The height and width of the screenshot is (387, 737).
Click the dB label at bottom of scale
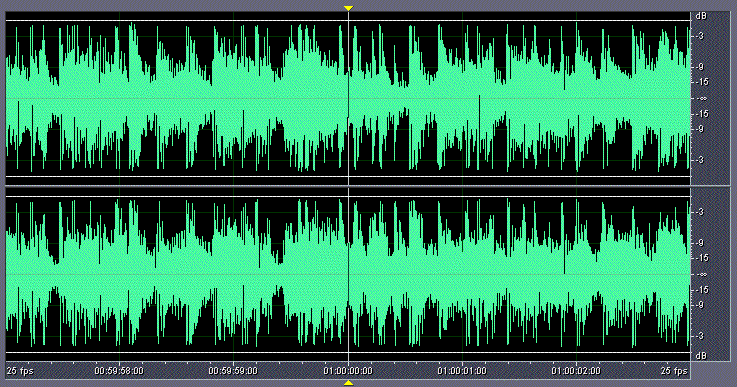point(701,356)
